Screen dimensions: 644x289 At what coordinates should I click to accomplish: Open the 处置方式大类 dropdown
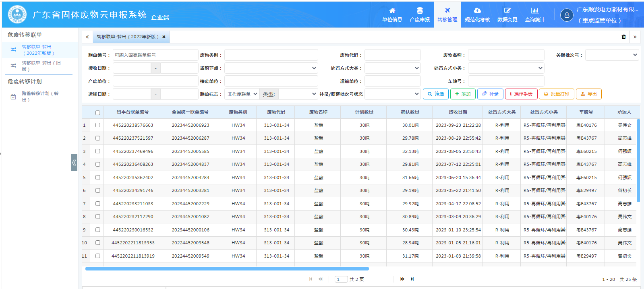[392, 68]
